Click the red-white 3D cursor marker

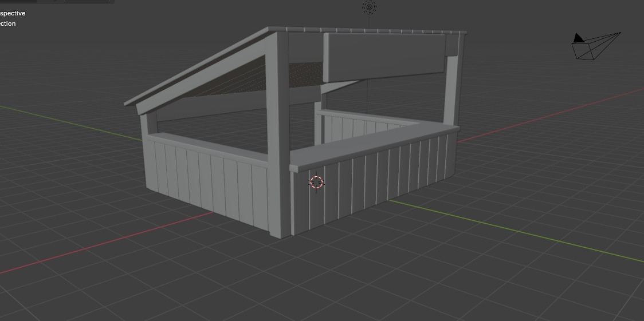(x=316, y=183)
